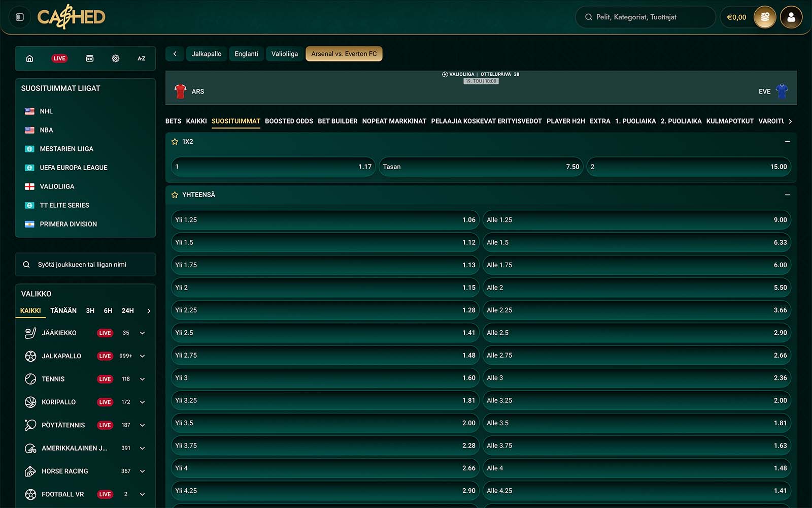Click the team or league search field
This screenshot has width=812, height=508.
click(x=85, y=265)
